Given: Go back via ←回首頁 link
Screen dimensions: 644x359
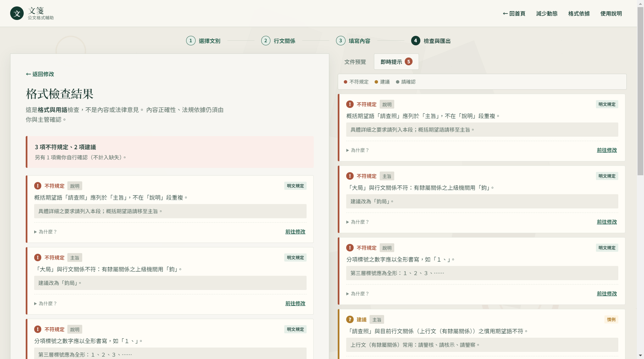Looking at the screenshot, I should point(514,14).
